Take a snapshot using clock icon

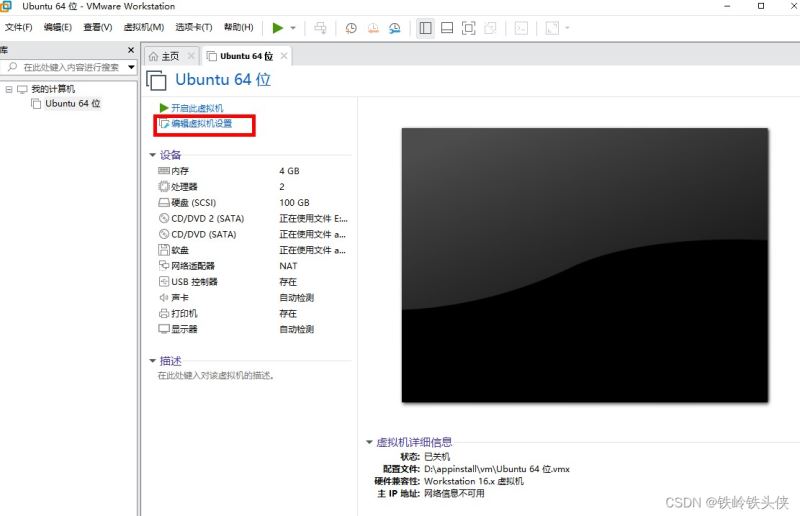click(x=351, y=28)
